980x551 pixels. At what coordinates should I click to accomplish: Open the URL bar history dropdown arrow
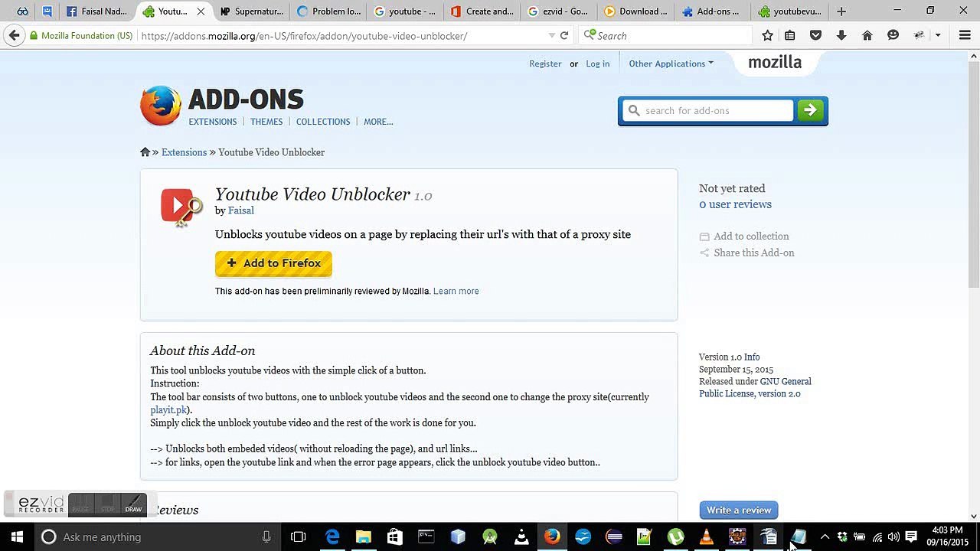click(x=552, y=35)
